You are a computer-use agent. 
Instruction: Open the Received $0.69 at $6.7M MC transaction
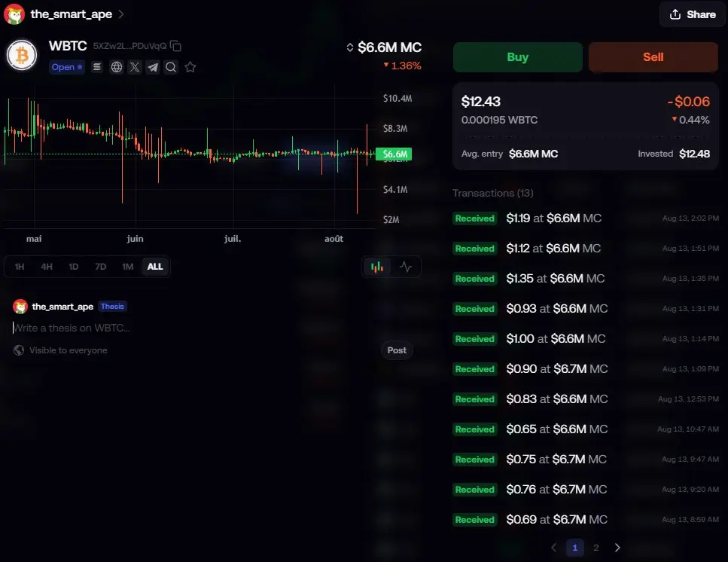pyautogui.click(x=586, y=520)
